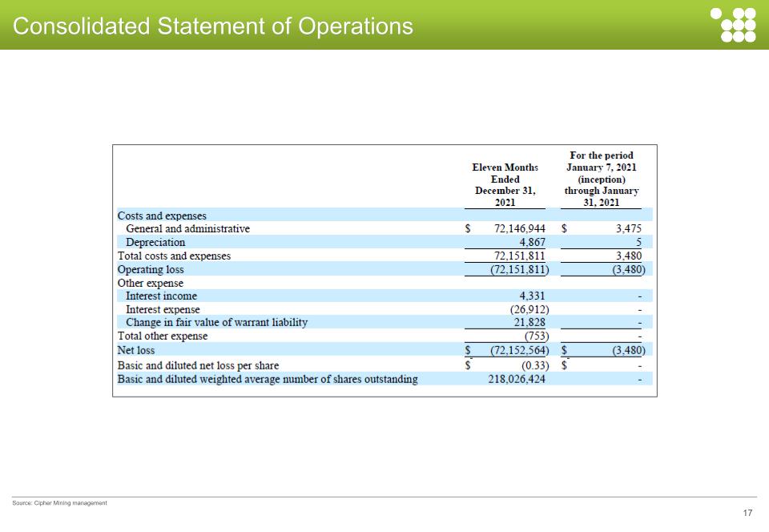This screenshot has height=532, width=769.
Task: Click the 'Source: Cipher Mining management' footnote
Action: (x=59, y=503)
